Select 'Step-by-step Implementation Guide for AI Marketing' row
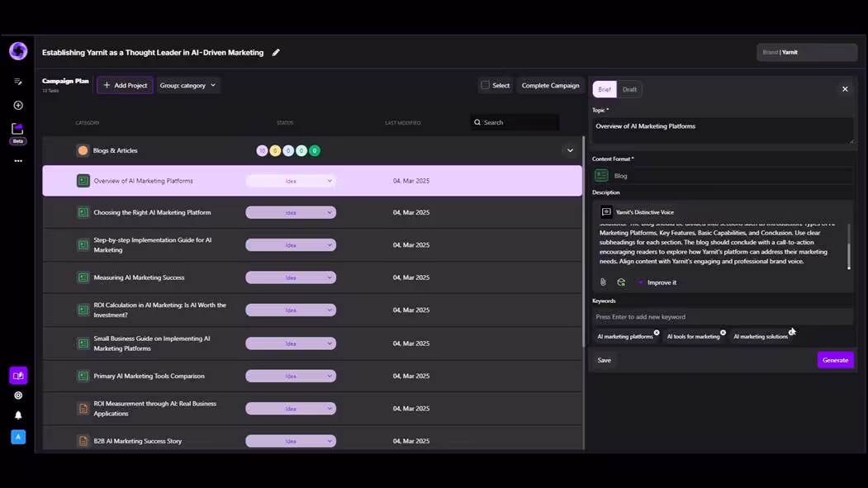This screenshot has width=868, height=488. [x=312, y=245]
